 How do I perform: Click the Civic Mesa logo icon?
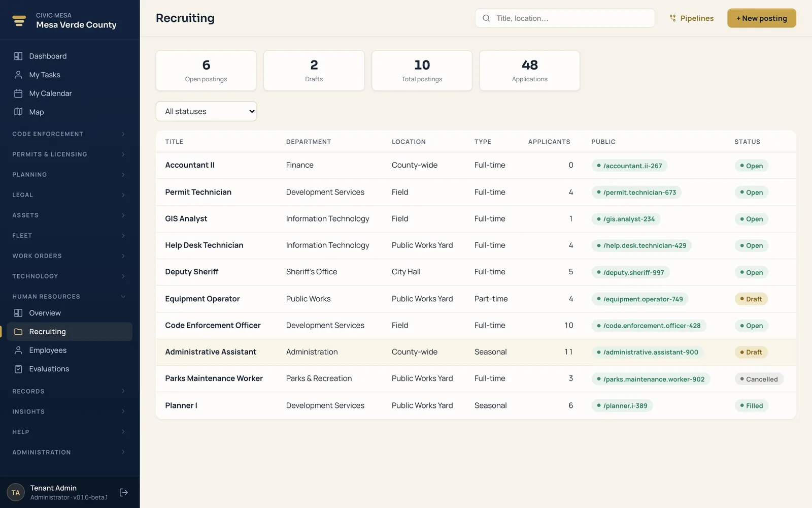19,20
